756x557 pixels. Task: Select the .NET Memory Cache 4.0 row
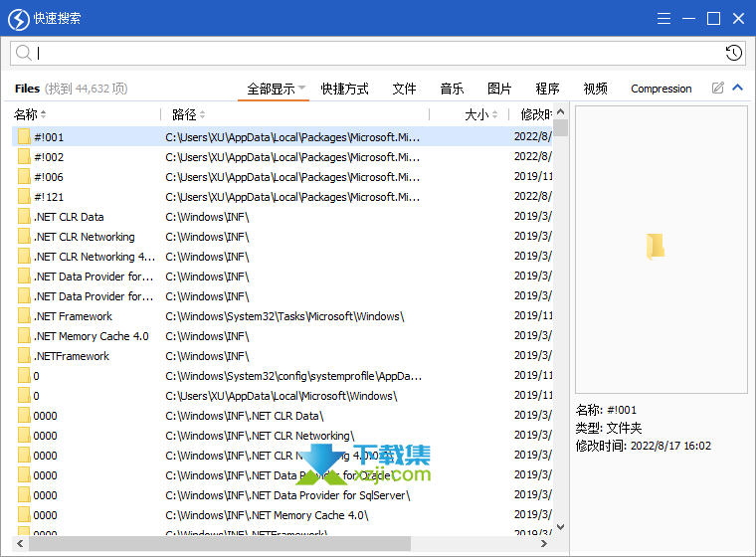pos(92,336)
